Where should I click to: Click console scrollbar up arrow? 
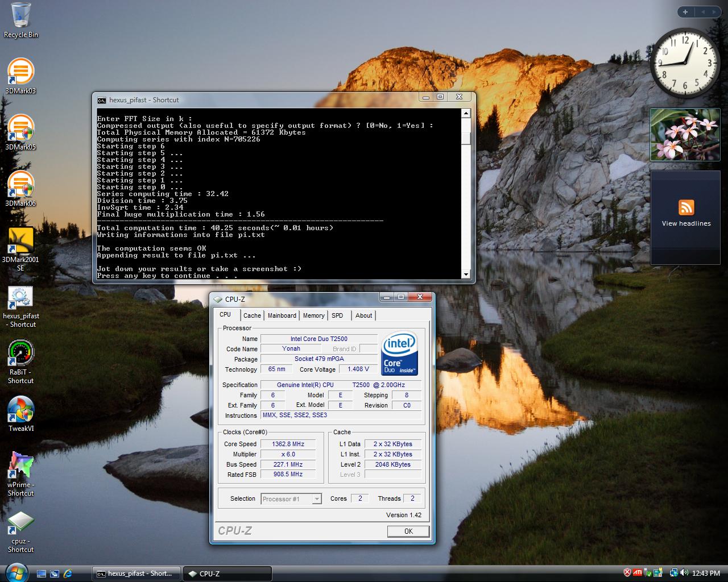[466, 114]
